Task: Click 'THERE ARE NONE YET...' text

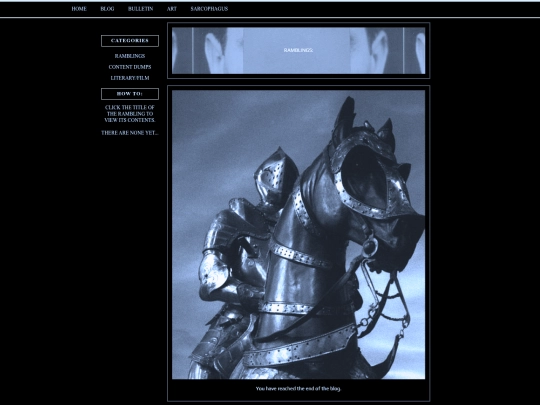Action: click(130, 133)
